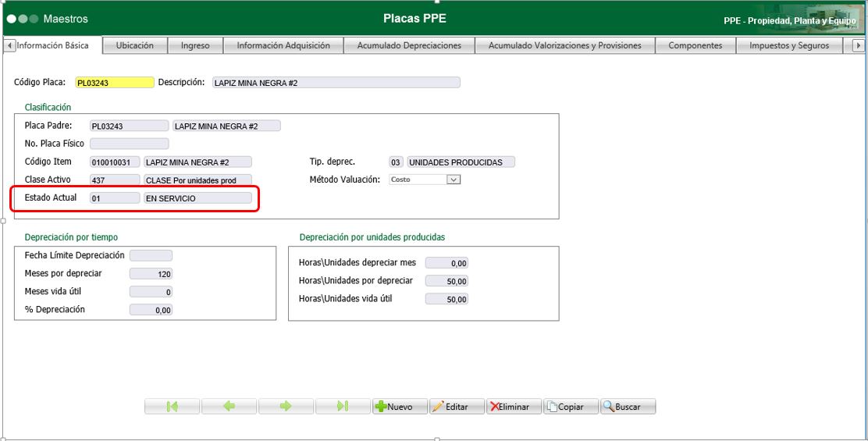Viewport: 868px width, 441px height.
Task: Click the Meses por depreciar field
Action: (151, 274)
